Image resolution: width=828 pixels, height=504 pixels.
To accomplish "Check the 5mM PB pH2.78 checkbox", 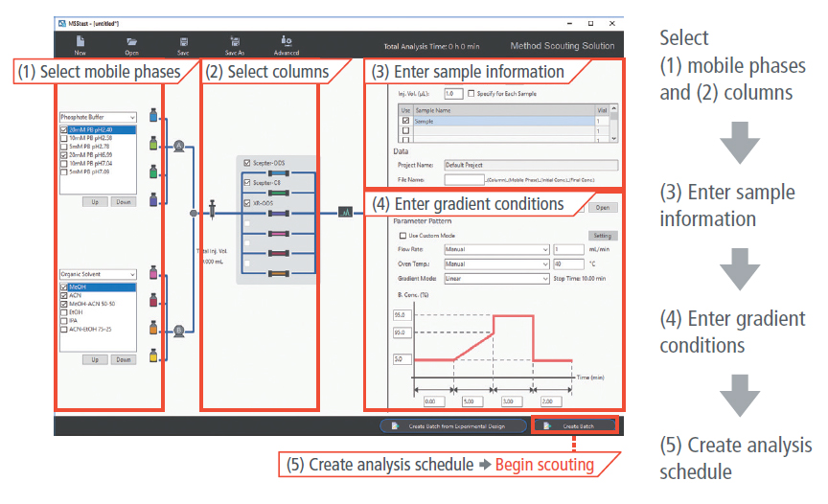I will (64, 147).
